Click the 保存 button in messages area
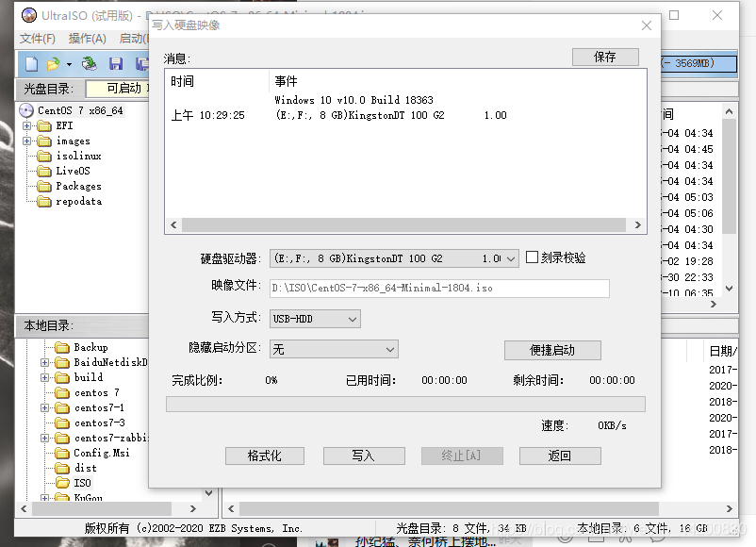Image resolution: width=756 pixels, height=547 pixels. coord(605,57)
